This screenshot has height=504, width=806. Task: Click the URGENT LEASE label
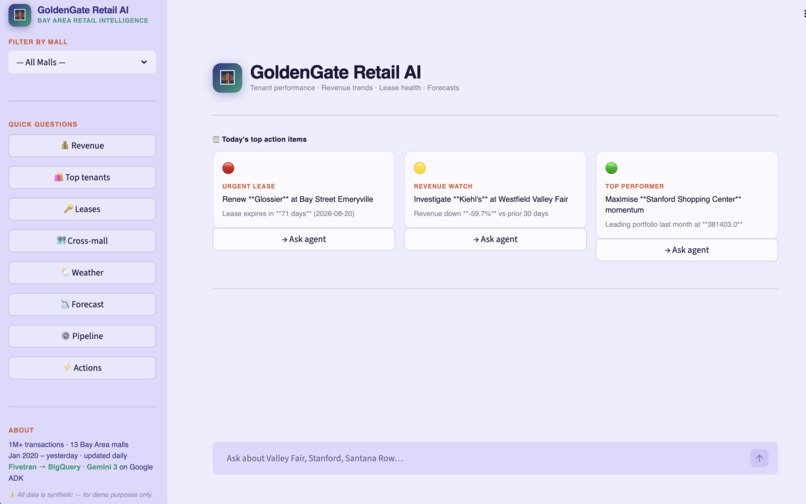click(x=249, y=186)
